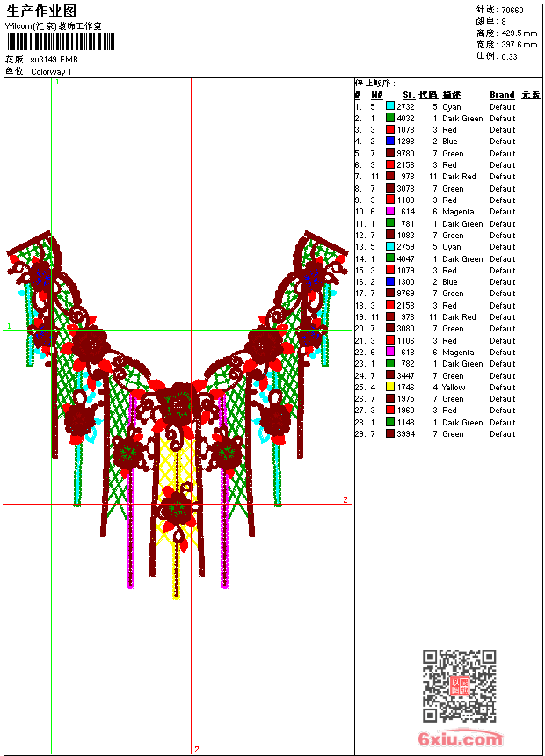Select the 'Cyan' description in row 1
This screenshot has width=545, height=756.
(452, 107)
